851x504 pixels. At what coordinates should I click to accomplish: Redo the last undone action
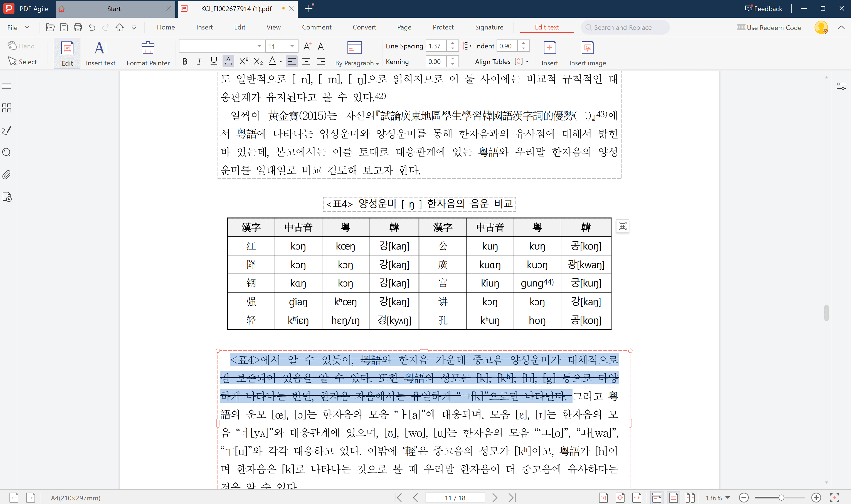coord(106,27)
